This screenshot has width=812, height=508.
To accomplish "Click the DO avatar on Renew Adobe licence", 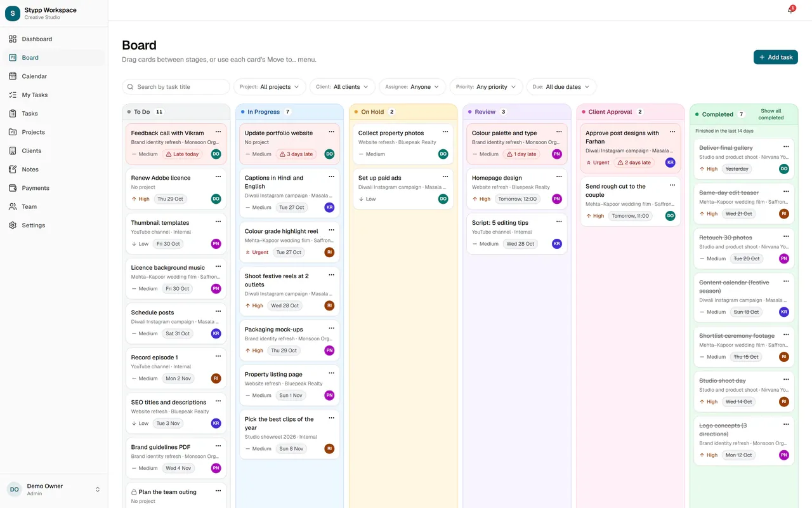I will tap(216, 199).
